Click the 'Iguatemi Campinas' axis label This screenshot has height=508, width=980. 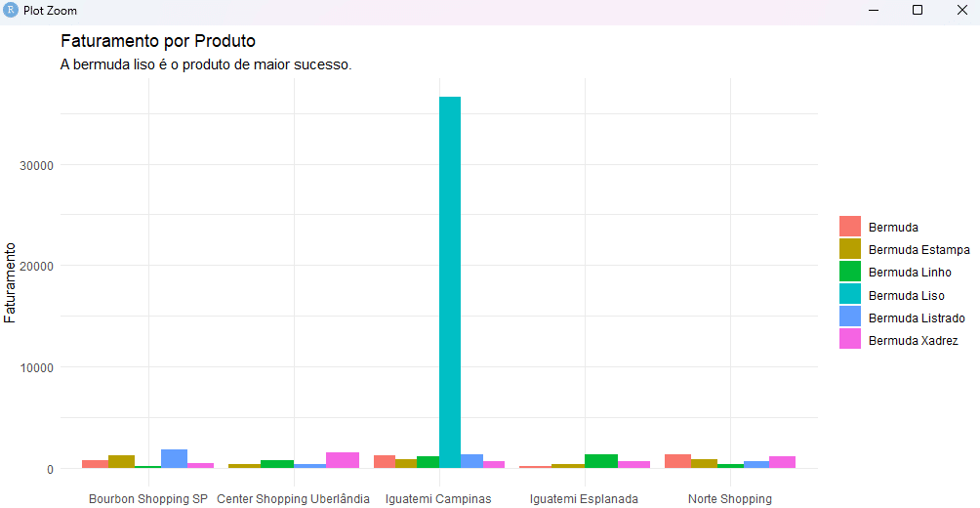pos(438,498)
